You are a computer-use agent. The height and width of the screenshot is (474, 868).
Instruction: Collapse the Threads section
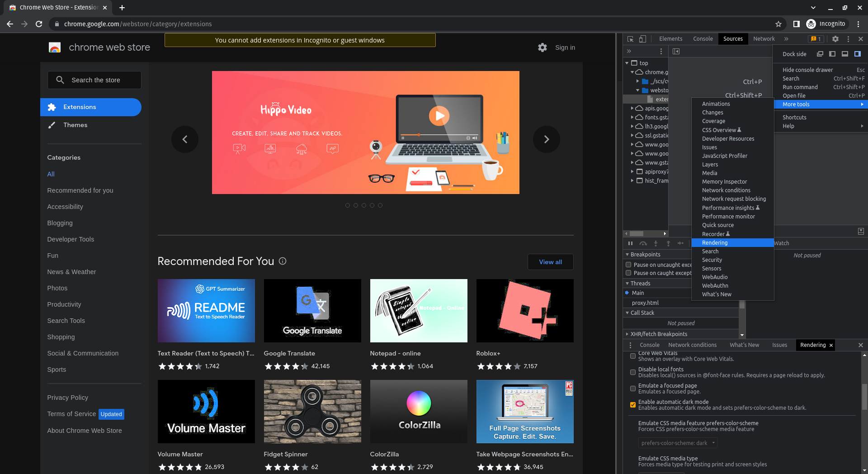coord(627,284)
